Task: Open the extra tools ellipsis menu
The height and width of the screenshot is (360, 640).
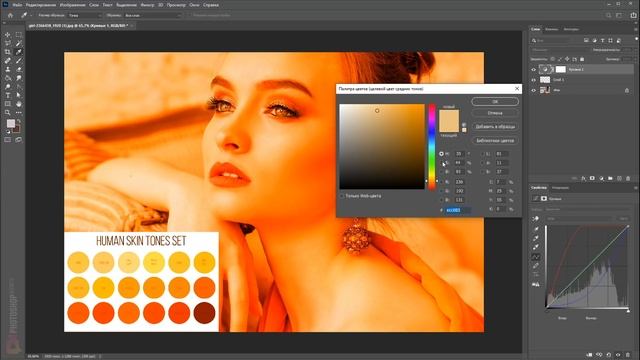Action: (19, 113)
